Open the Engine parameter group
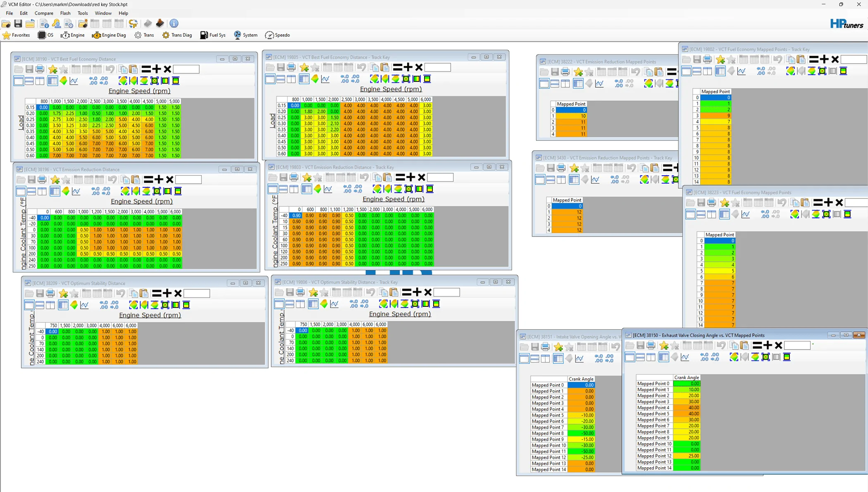The image size is (868, 492). (x=73, y=35)
